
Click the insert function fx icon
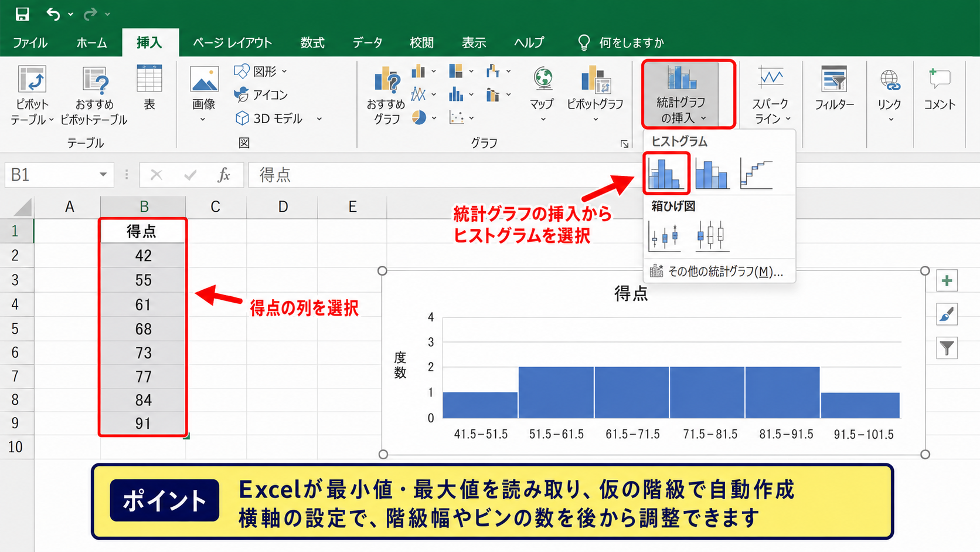pos(224,175)
